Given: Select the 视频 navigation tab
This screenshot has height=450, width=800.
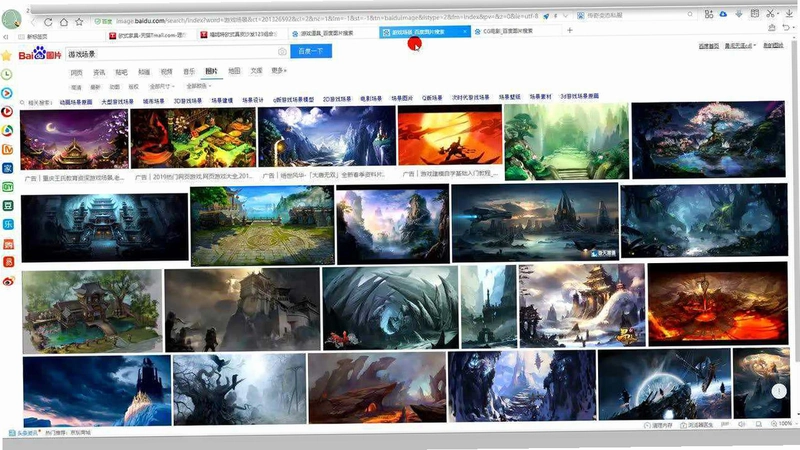Looking at the screenshot, I should [166, 72].
